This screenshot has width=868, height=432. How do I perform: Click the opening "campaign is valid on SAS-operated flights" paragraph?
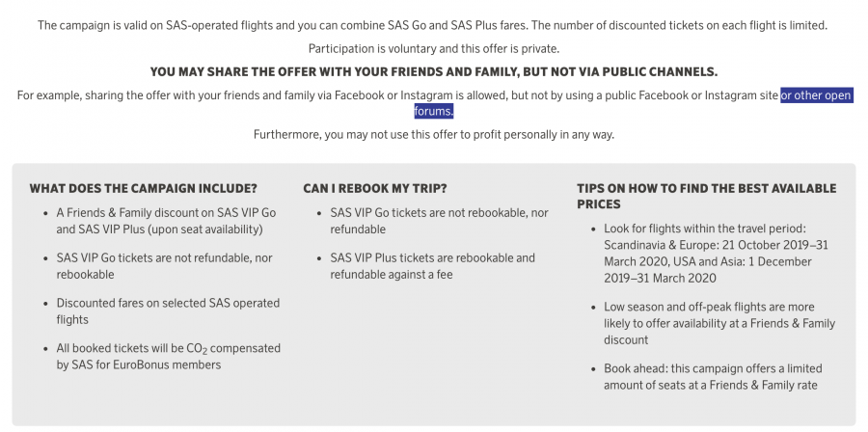coord(433,25)
